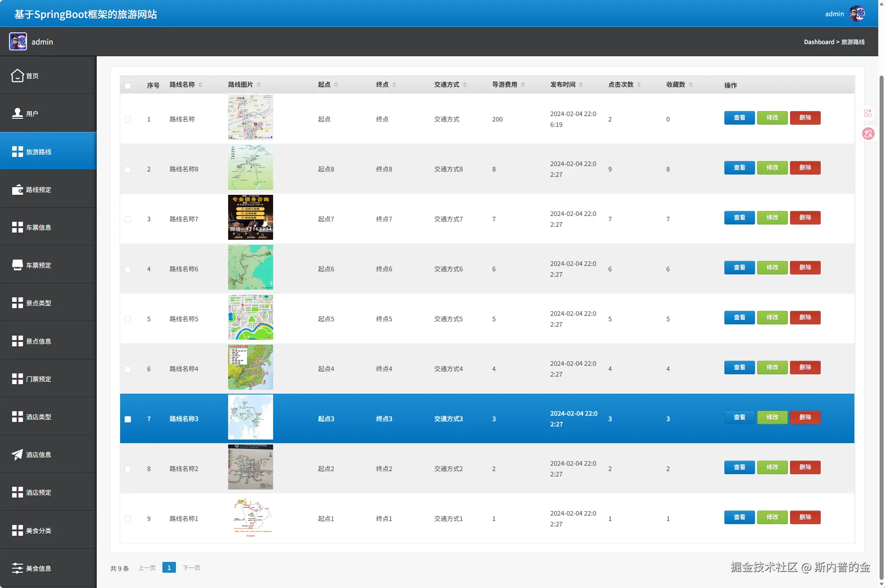Click red 删除 button for 路线名称1 row

tap(805, 517)
